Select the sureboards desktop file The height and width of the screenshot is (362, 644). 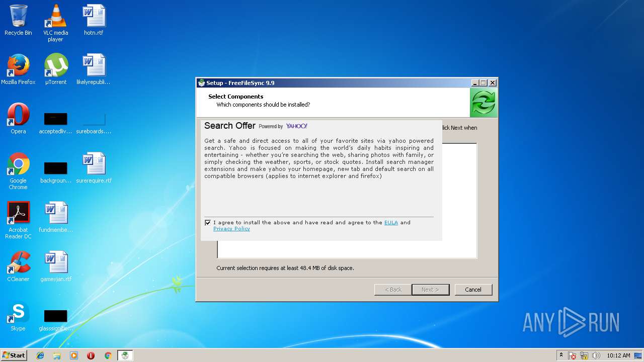pos(94,123)
